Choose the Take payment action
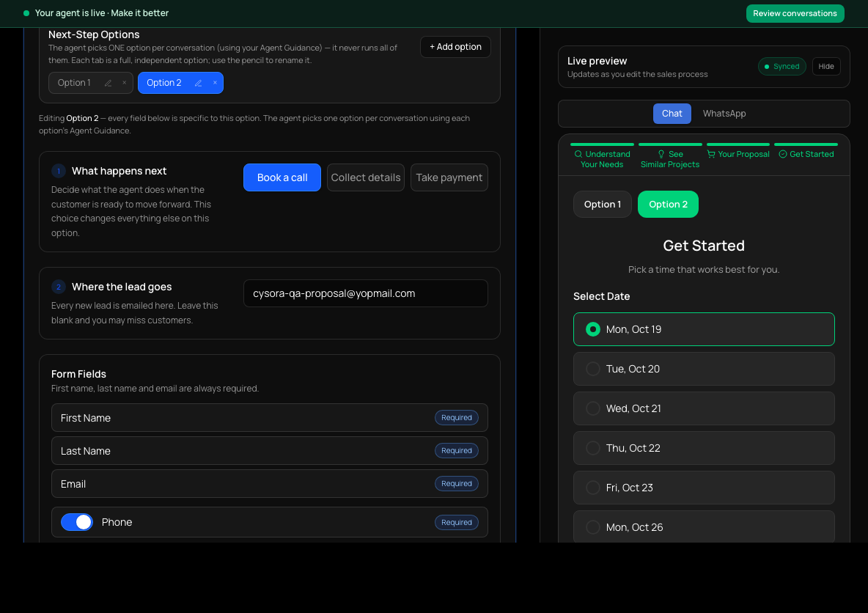868x613 pixels. coord(449,177)
